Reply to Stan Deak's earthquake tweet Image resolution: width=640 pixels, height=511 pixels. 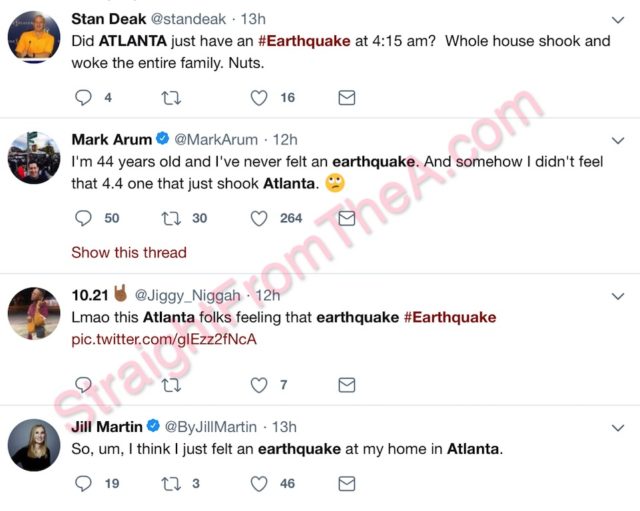84,98
